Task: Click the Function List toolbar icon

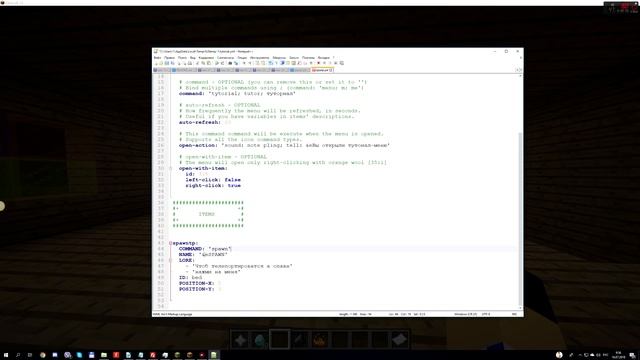Action: pos(300,63)
